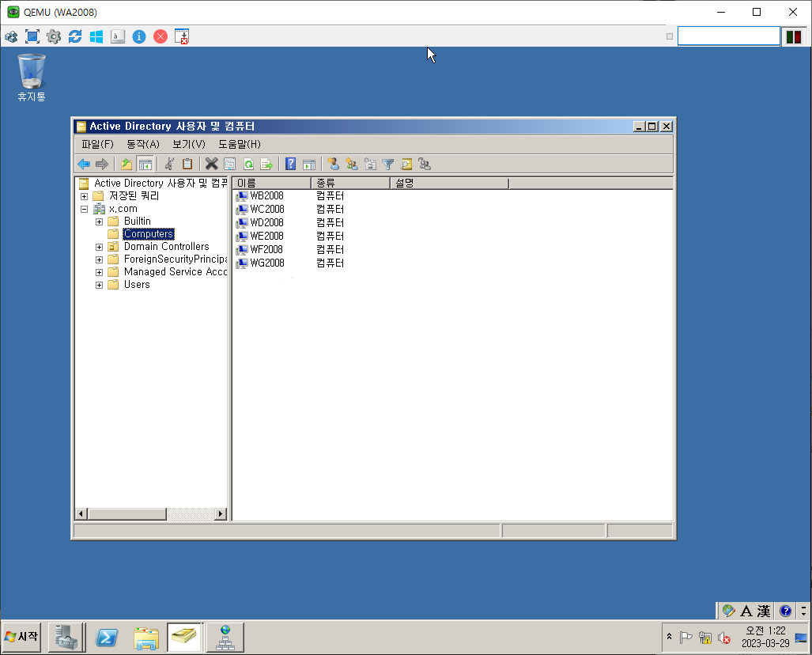Select computer WG2008 in the list
This screenshot has height=655, width=812.
[267, 263]
